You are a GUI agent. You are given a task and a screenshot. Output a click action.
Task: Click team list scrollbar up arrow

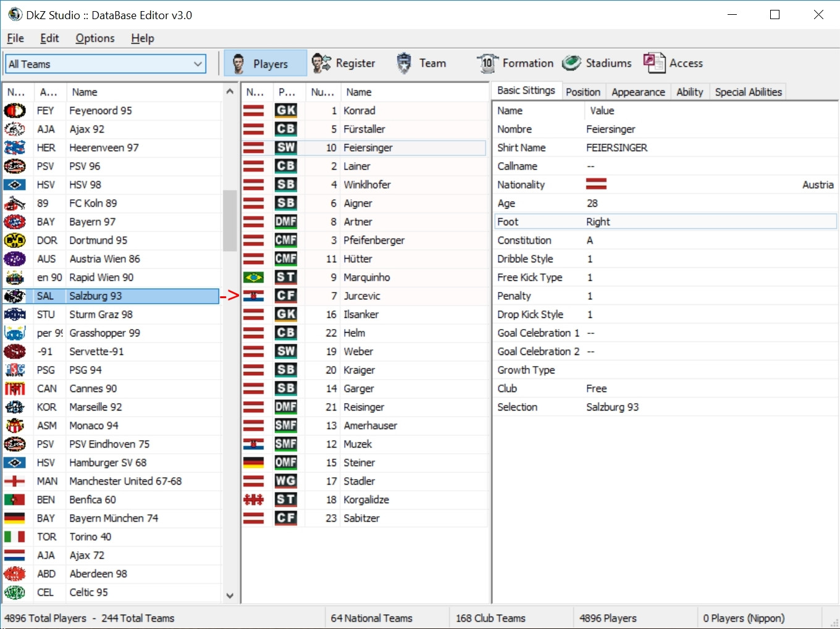click(230, 91)
